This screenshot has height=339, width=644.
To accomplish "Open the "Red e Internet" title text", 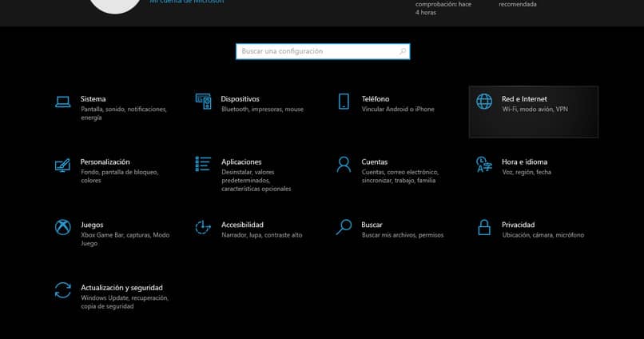I will [x=524, y=99].
